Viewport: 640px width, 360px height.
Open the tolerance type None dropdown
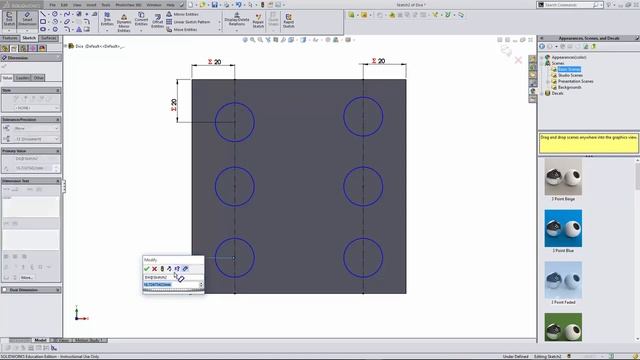point(37,128)
